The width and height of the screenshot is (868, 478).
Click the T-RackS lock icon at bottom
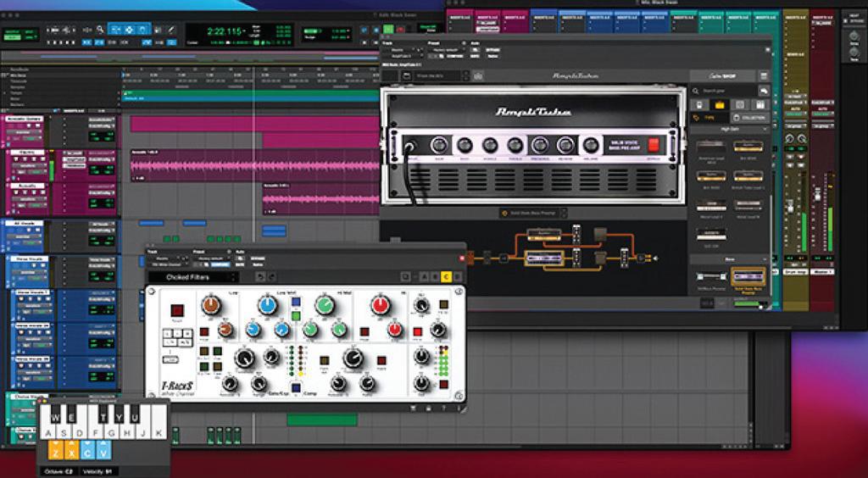[428, 409]
